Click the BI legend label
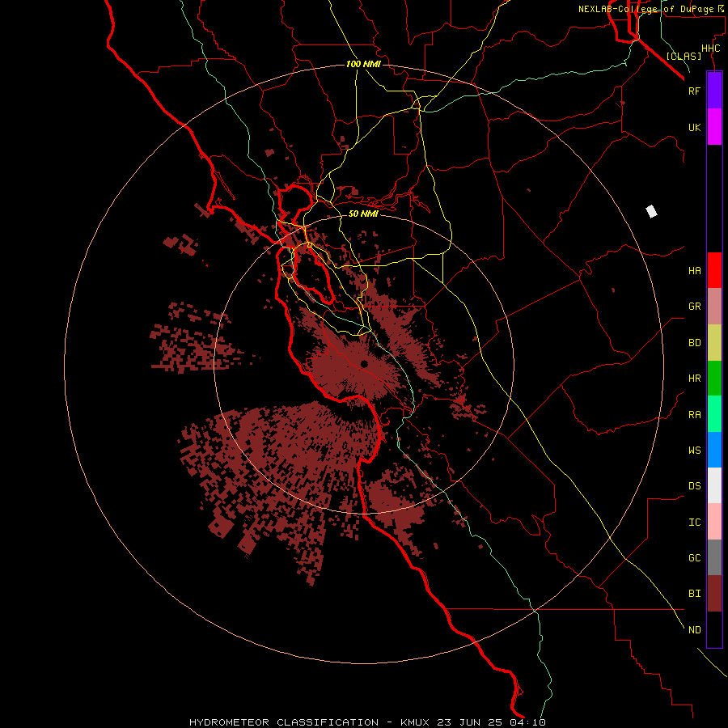The height and width of the screenshot is (728, 728). click(x=694, y=594)
